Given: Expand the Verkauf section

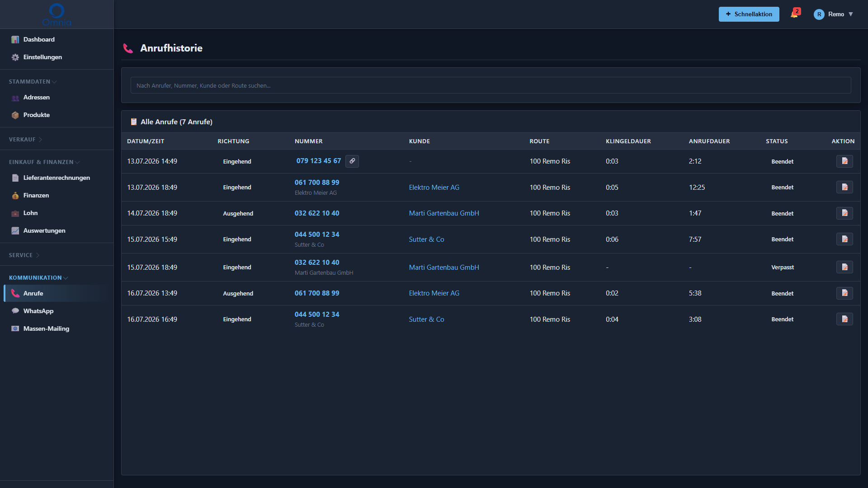Looking at the screenshot, I should coord(25,140).
